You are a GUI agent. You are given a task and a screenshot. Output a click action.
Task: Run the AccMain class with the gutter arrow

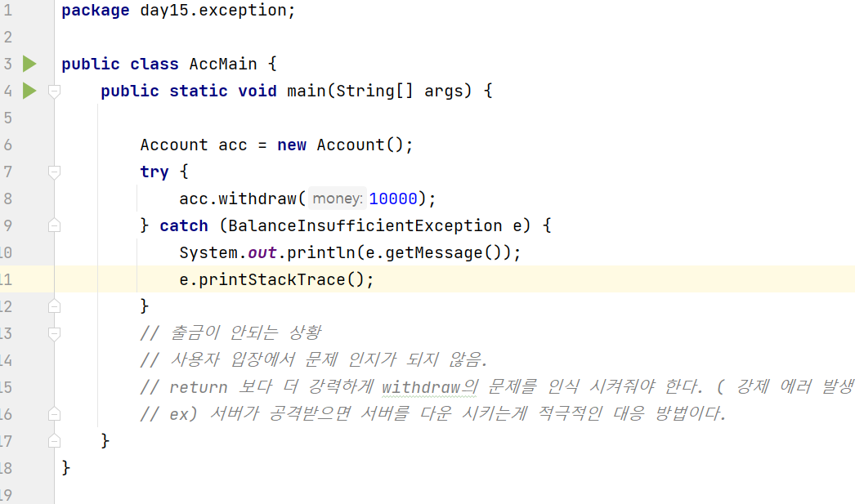click(29, 64)
